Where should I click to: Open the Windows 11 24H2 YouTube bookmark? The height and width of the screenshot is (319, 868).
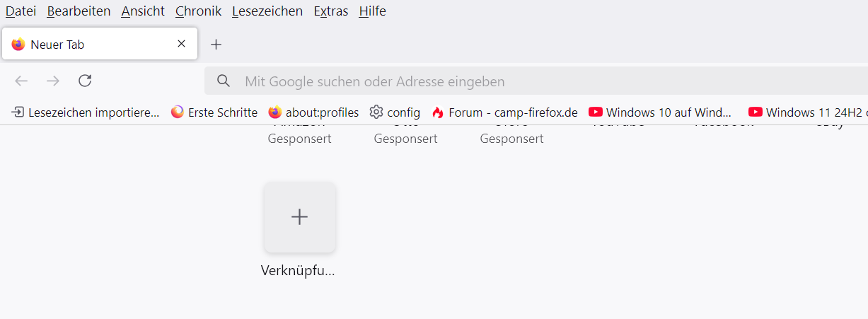[808, 112]
